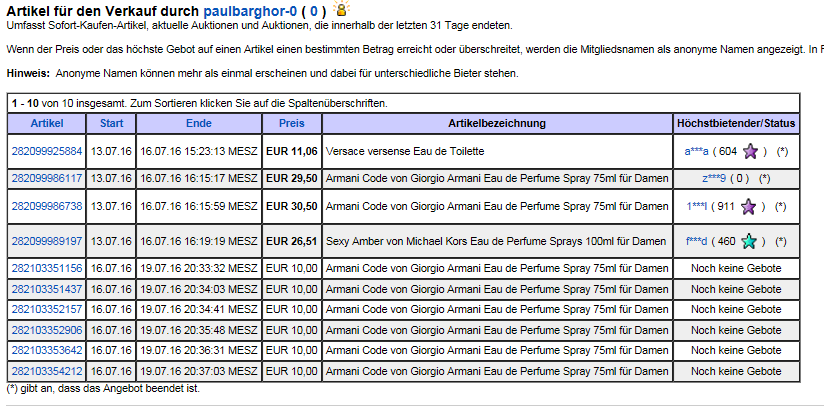The width and height of the screenshot is (824, 407).
Task: Open item number 282103352906
Action: [47, 330]
